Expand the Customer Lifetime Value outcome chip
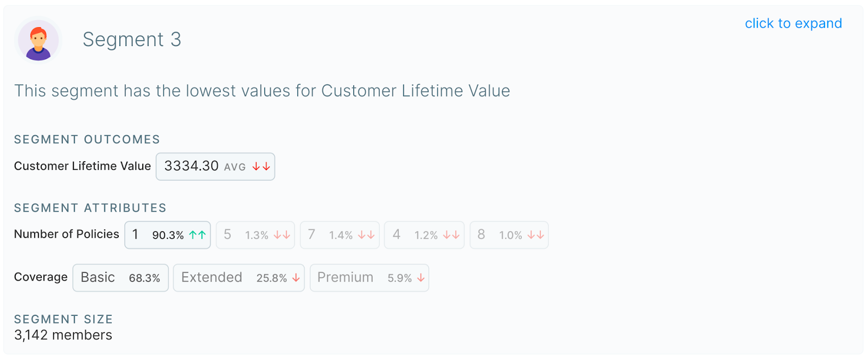The width and height of the screenshot is (868, 362). pyautogui.click(x=215, y=166)
